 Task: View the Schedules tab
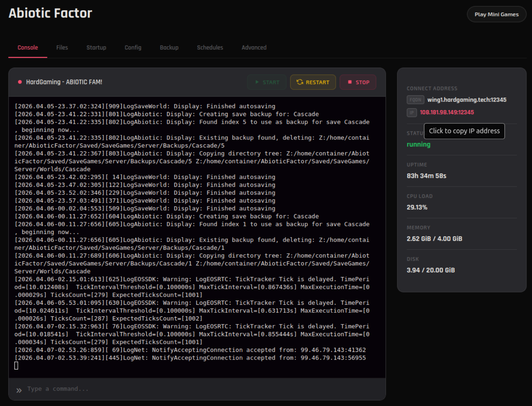coord(210,47)
